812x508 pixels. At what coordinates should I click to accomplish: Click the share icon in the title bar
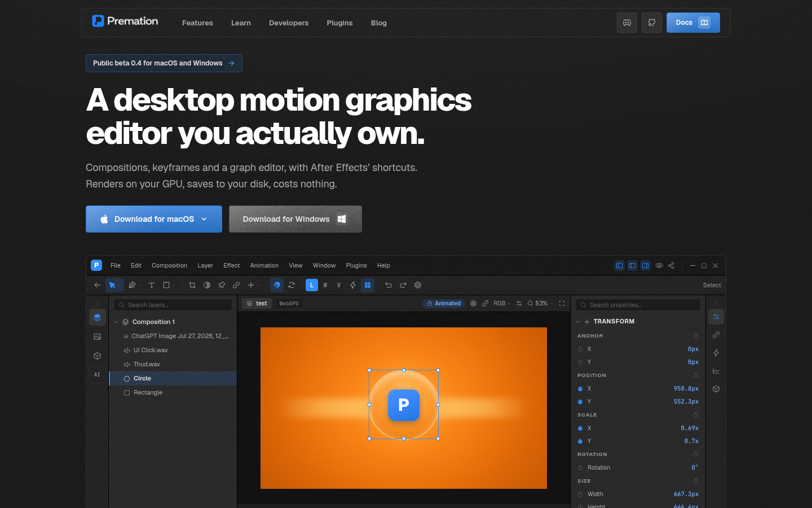point(671,265)
